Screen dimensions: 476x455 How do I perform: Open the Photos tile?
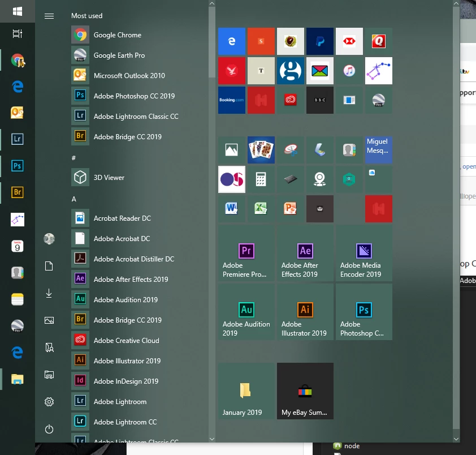tap(232, 150)
